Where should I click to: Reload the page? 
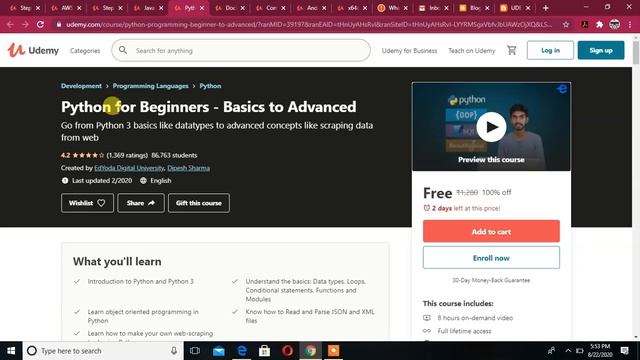(40, 24)
